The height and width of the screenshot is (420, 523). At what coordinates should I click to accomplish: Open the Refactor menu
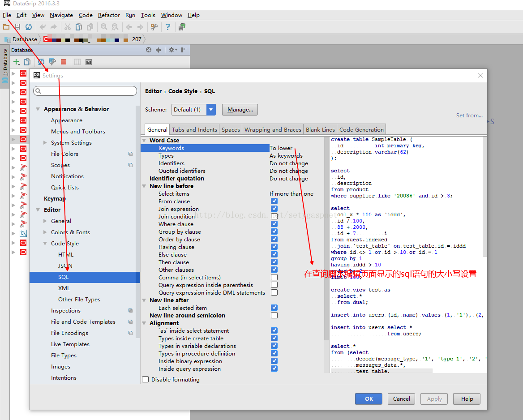point(109,15)
